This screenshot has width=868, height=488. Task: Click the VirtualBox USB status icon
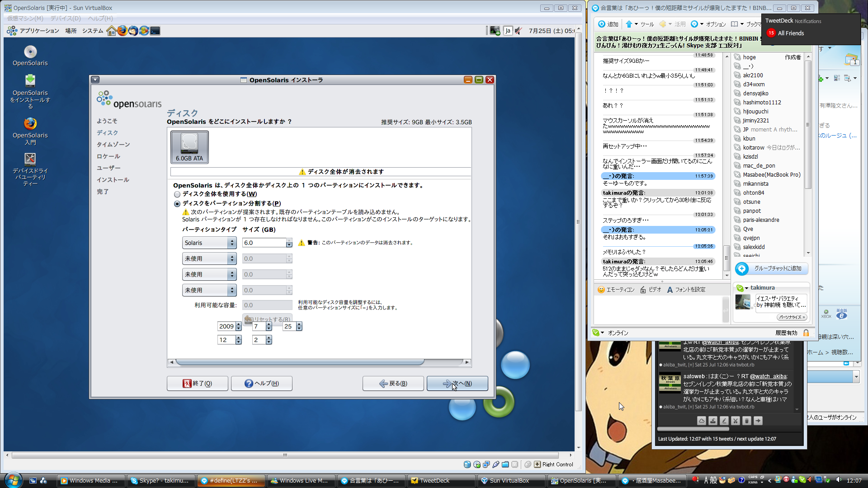click(x=495, y=464)
